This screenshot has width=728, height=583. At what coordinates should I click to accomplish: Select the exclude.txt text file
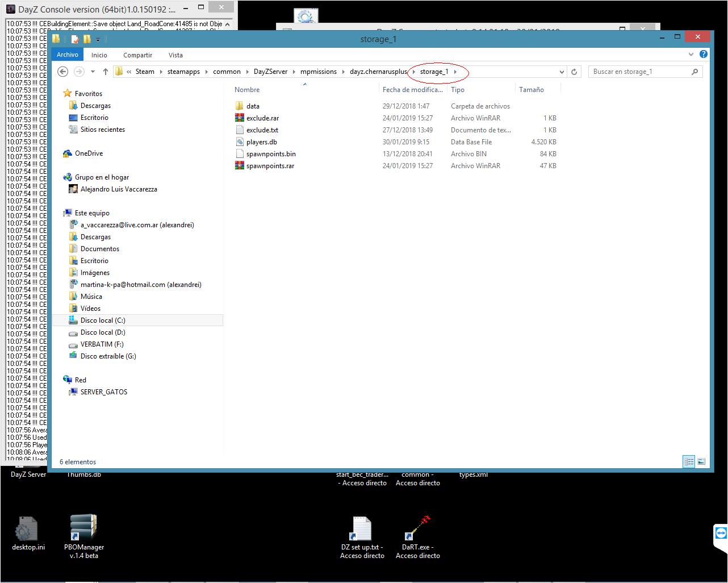262,130
